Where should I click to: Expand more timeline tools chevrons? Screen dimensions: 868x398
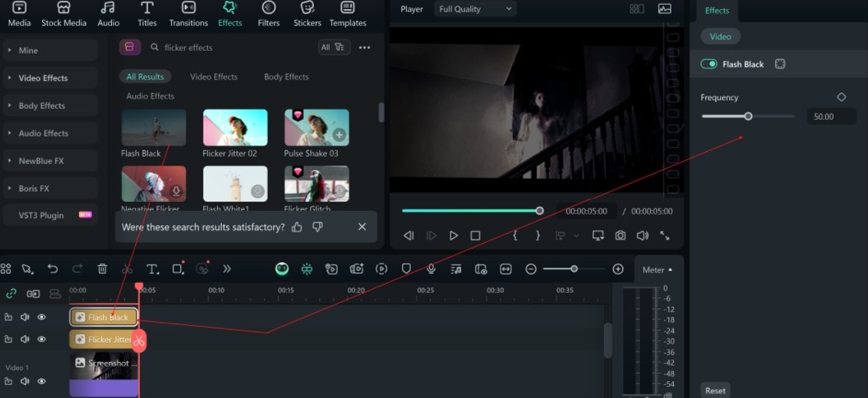click(226, 268)
